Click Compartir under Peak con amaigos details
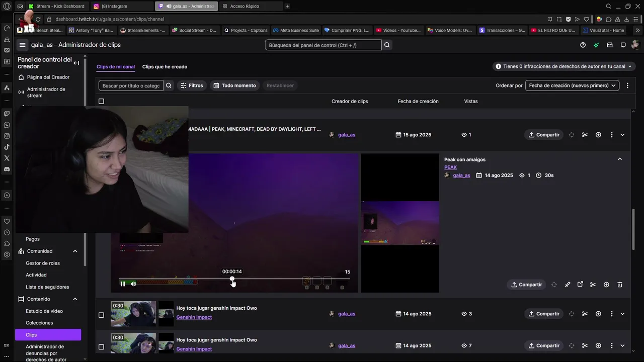The image size is (644, 362). pos(526,285)
